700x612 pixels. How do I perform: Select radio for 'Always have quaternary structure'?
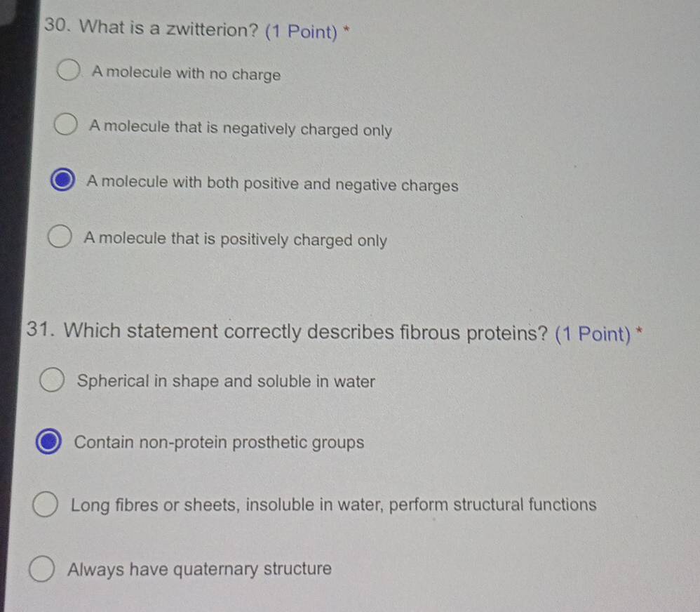point(43,568)
